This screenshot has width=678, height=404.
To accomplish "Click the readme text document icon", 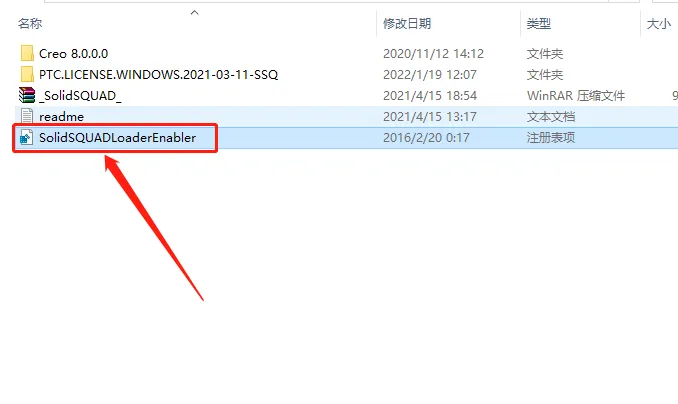I will [x=27, y=116].
